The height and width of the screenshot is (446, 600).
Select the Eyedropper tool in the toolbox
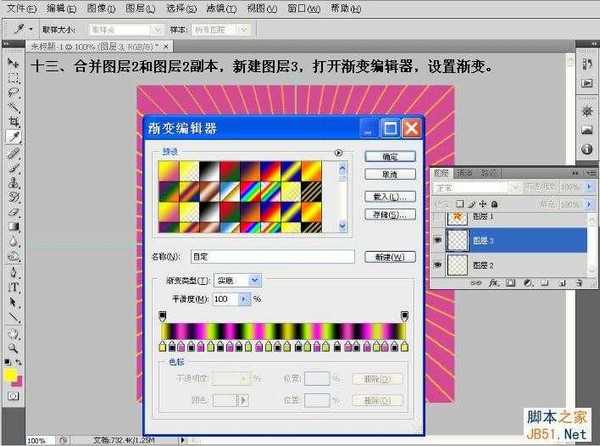pos(14,136)
